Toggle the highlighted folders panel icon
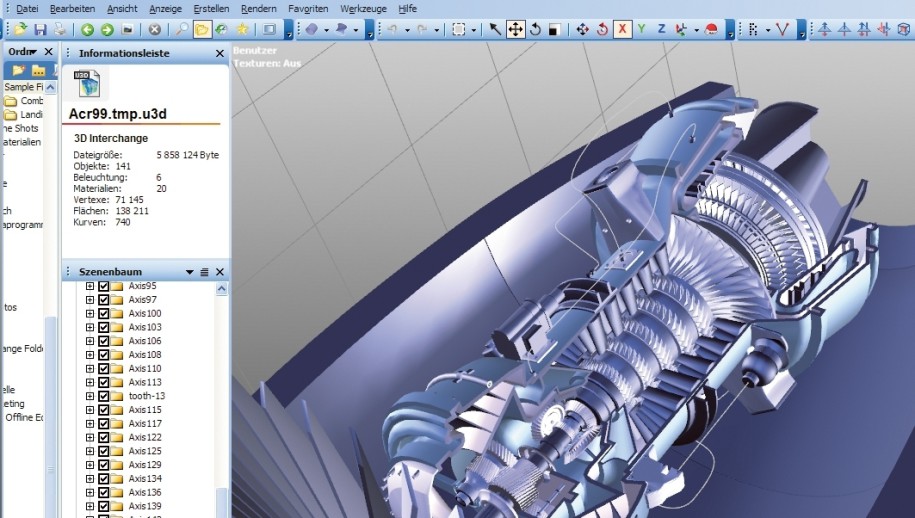 click(x=201, y=29)
